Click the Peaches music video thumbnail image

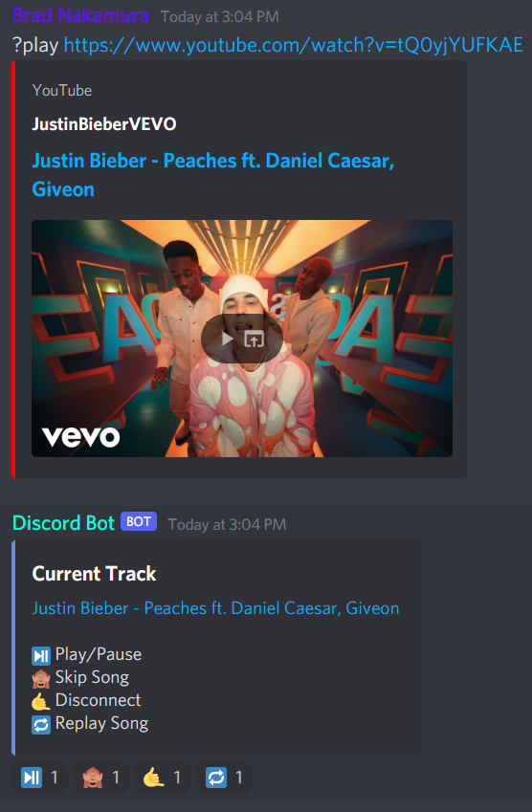(242, 339)
